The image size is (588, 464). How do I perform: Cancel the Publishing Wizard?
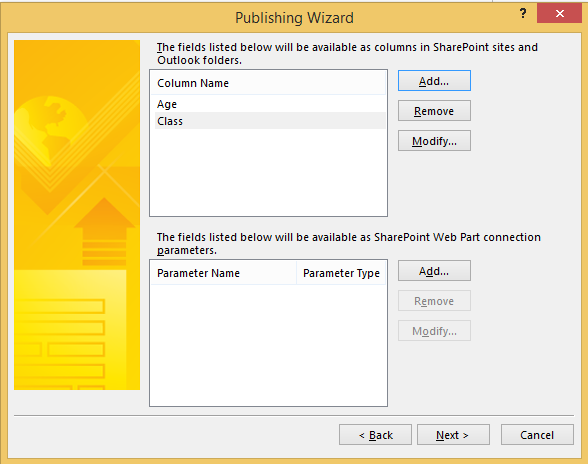(537, 435)
